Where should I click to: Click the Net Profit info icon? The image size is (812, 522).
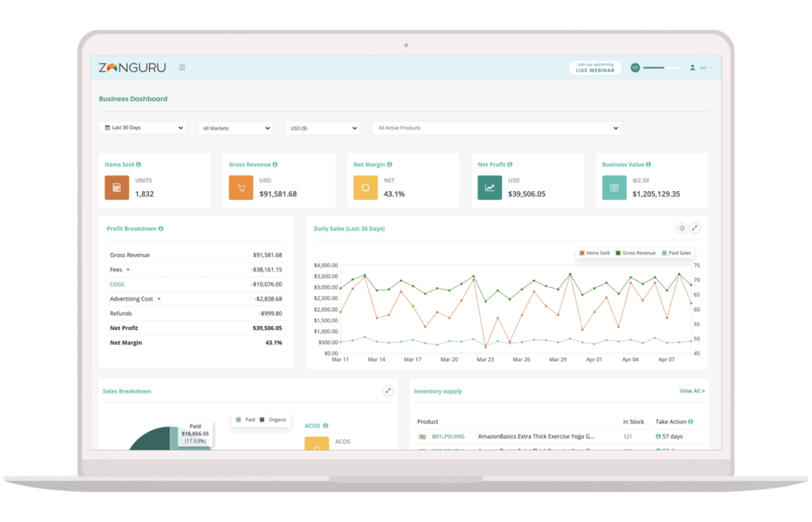(510, 165)
